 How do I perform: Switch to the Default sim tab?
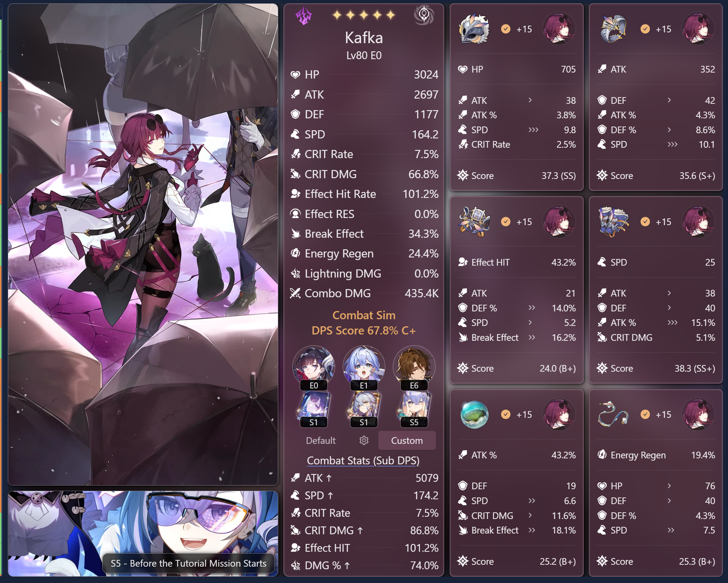[321, 441]
